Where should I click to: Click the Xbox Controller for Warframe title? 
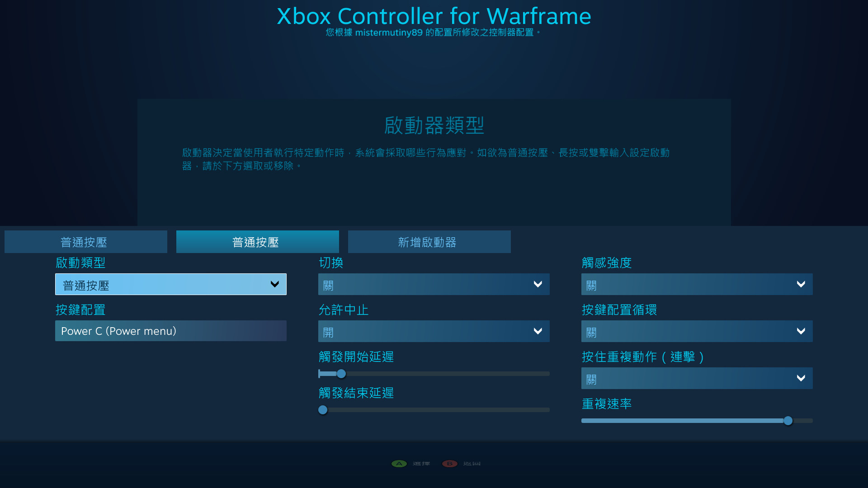tap(434, 16)
